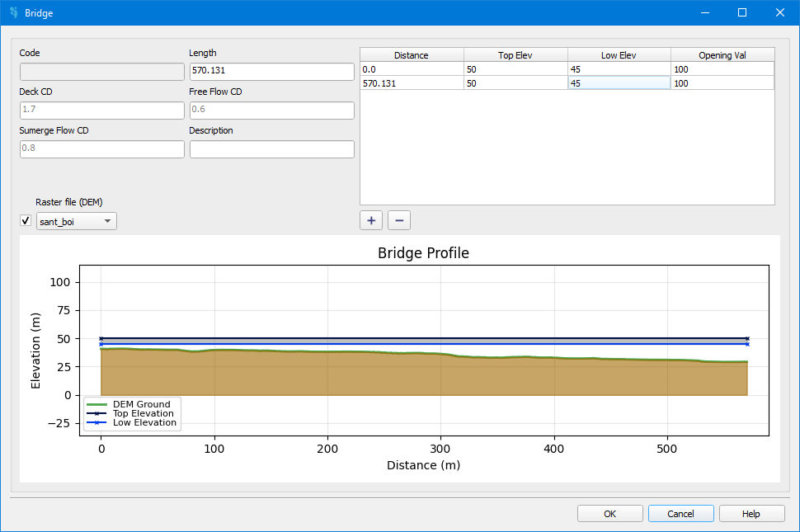Select the Distance column header
The height and width of the screenshot is (532, 800).
point(412,55)
